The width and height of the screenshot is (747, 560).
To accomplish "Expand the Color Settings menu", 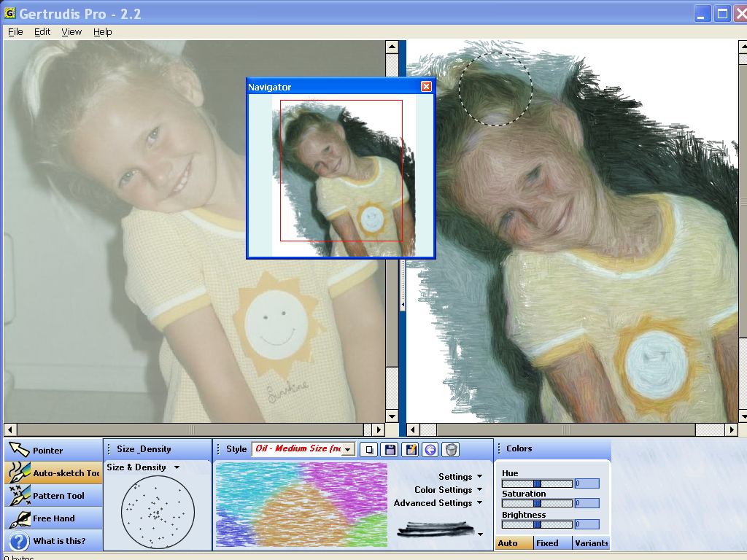I will point(479,490).
